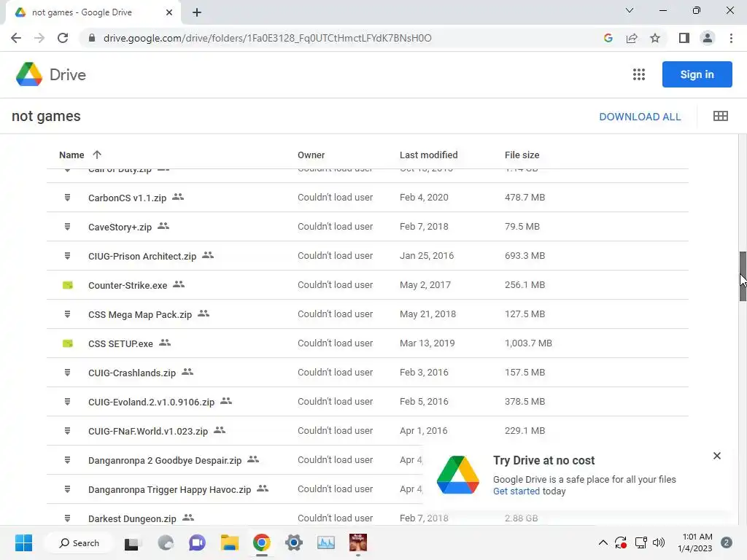This screenshot has height=560, width=747.
Task: Click shared icon beside CIUG-Prison Architect.zip
Action: pos(208,255)
